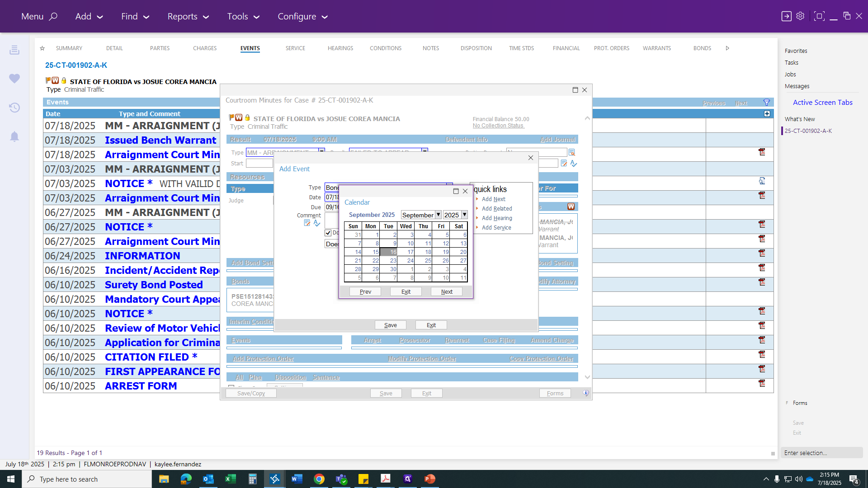
Task: Expand the Configure menu
Action: pos(302,16)
